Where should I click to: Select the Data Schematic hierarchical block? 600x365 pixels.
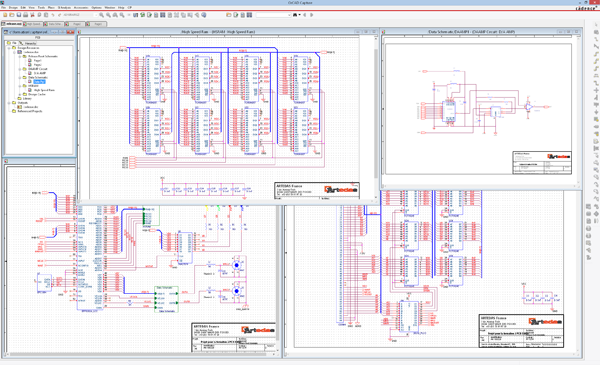166,299
